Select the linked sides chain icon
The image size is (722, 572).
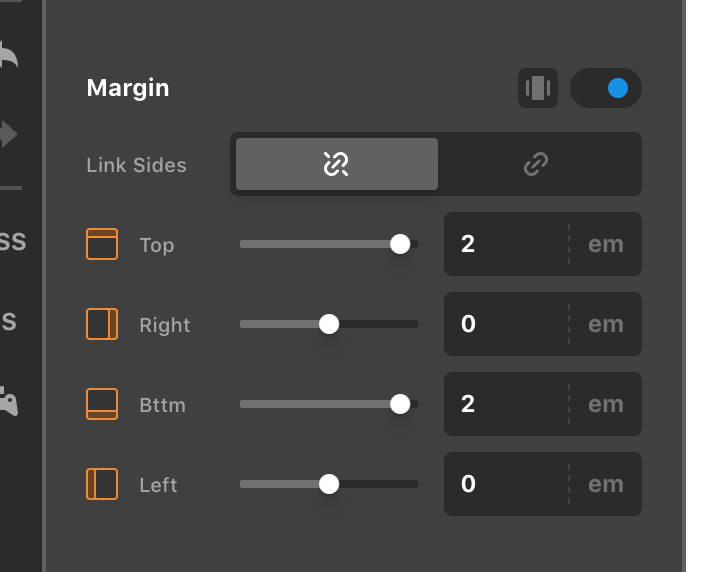[x=536, y=164]
